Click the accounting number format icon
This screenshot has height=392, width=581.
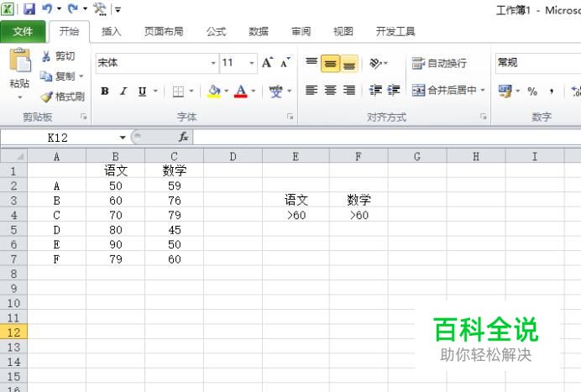tap(505, 91)
